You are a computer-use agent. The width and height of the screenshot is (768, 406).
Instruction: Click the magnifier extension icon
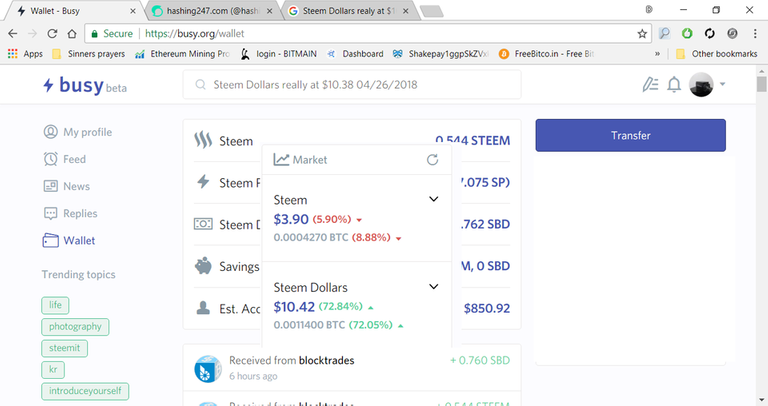664,33
